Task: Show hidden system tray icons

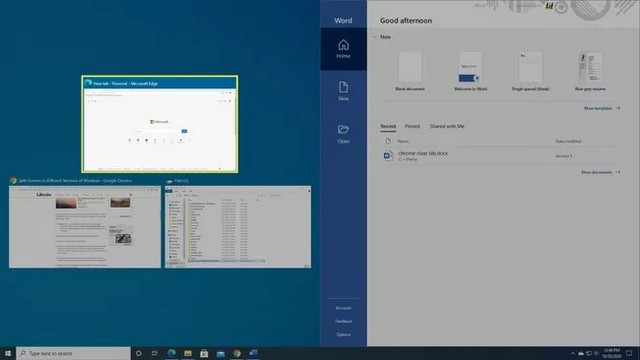Action: [x=573, y=353]
